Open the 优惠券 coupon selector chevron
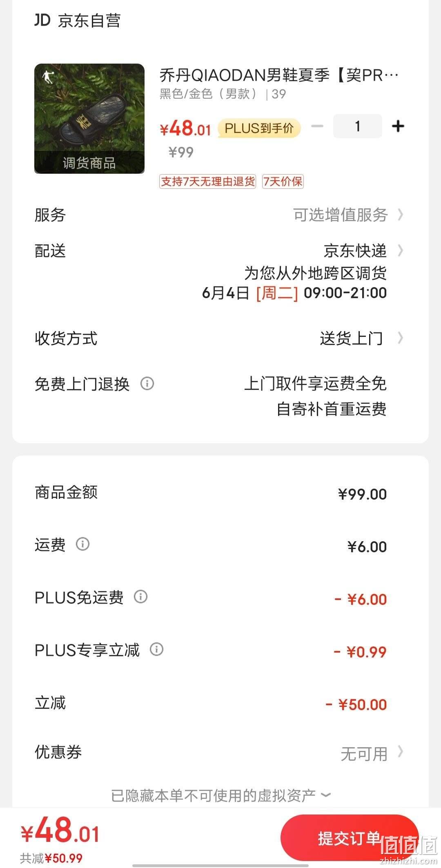This screenshot has height=868, width=441. [400, 751]
